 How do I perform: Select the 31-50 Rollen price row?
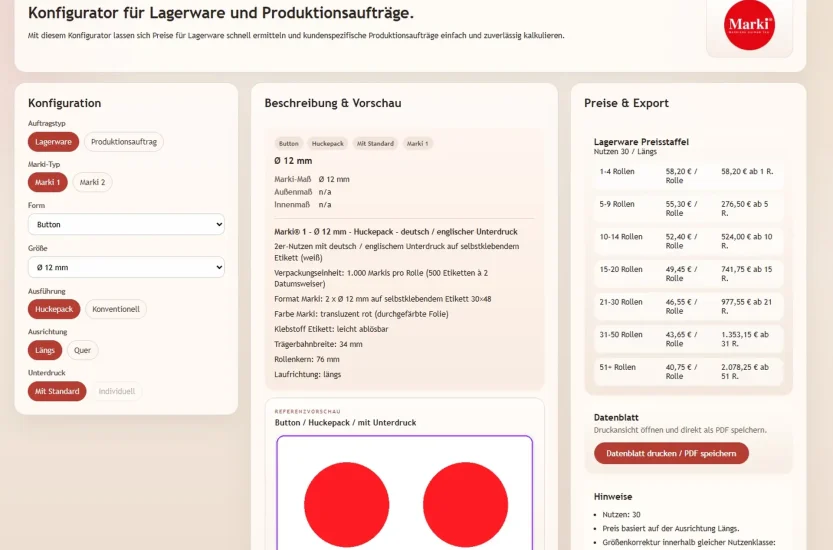point(688,339)
